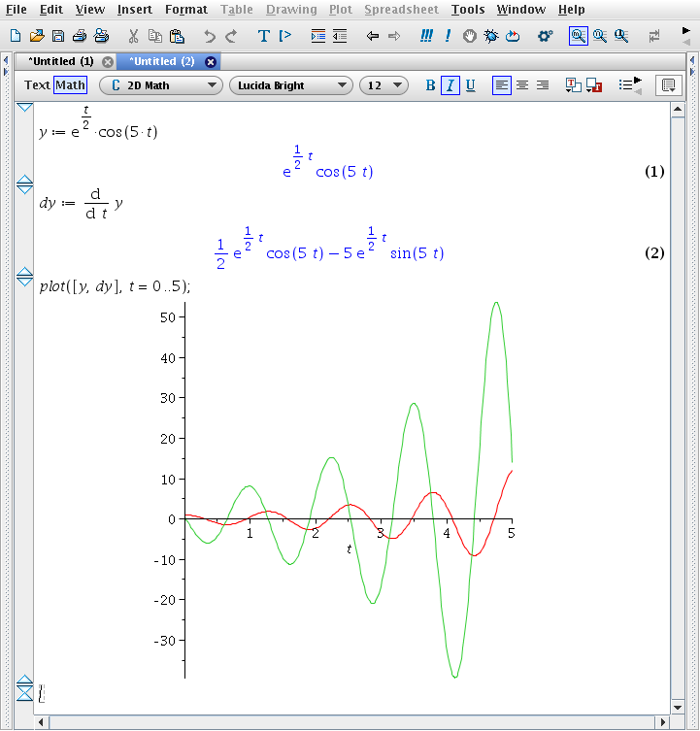
Task: Click the restart Maple server icon
Action: [x=513, y=36]
